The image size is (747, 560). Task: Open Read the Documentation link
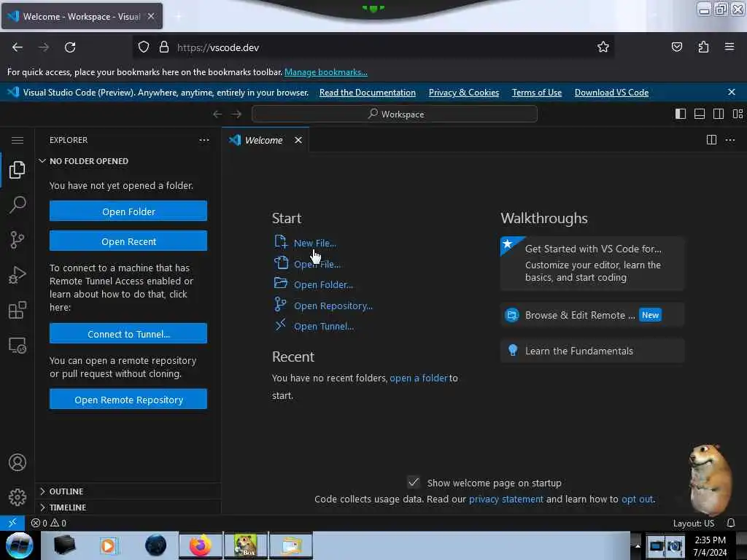click(368, 93)
